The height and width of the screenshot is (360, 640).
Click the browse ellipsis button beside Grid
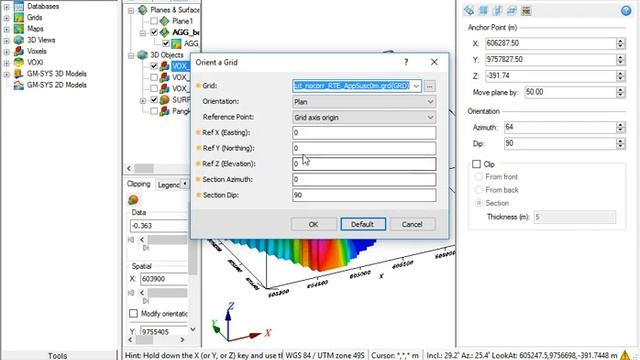(x=429, y=86)
